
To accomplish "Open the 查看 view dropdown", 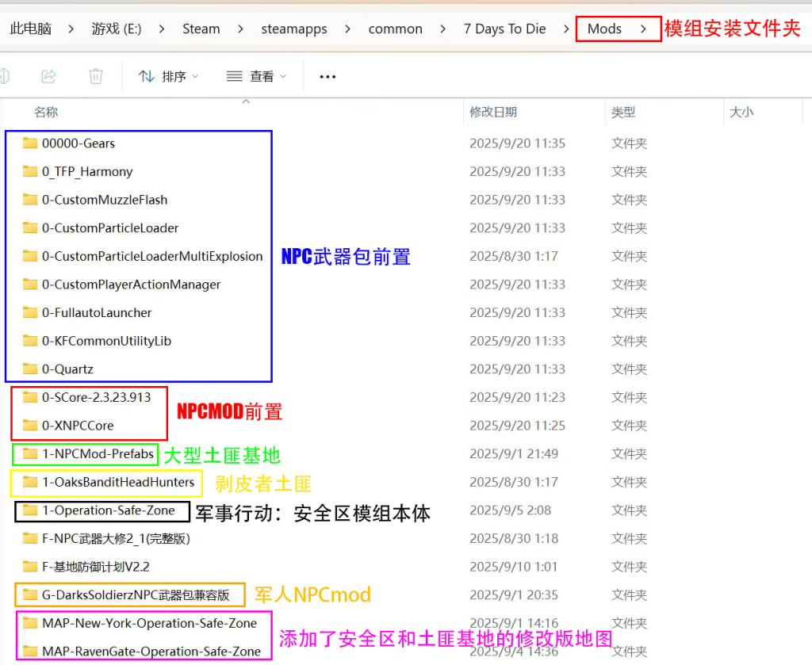I will (256, 77).
